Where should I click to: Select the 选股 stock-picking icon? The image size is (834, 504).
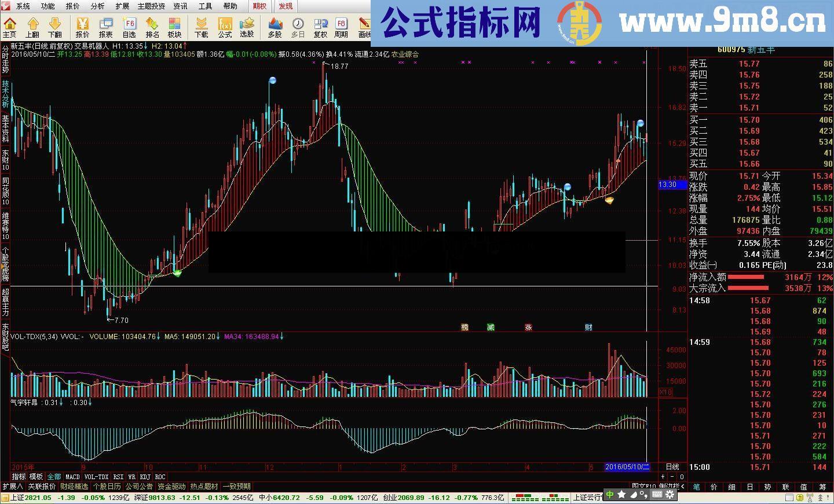[247, 25]
